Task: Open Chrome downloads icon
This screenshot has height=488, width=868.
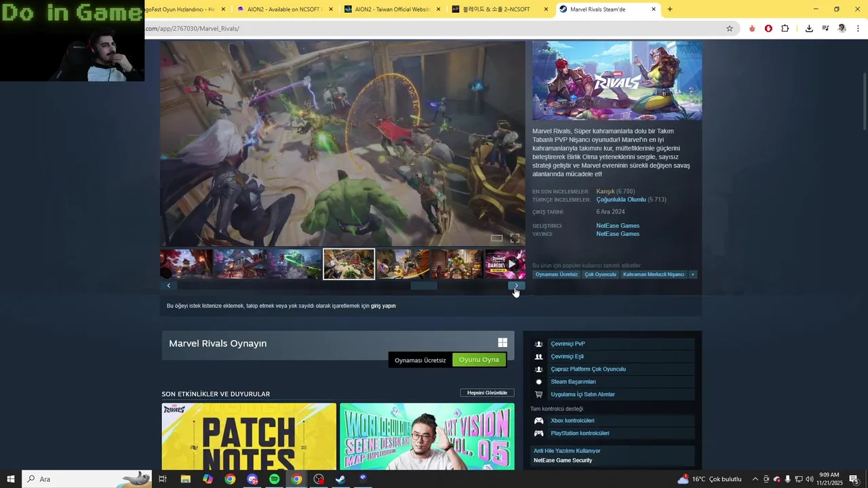Action: (809, 28)
